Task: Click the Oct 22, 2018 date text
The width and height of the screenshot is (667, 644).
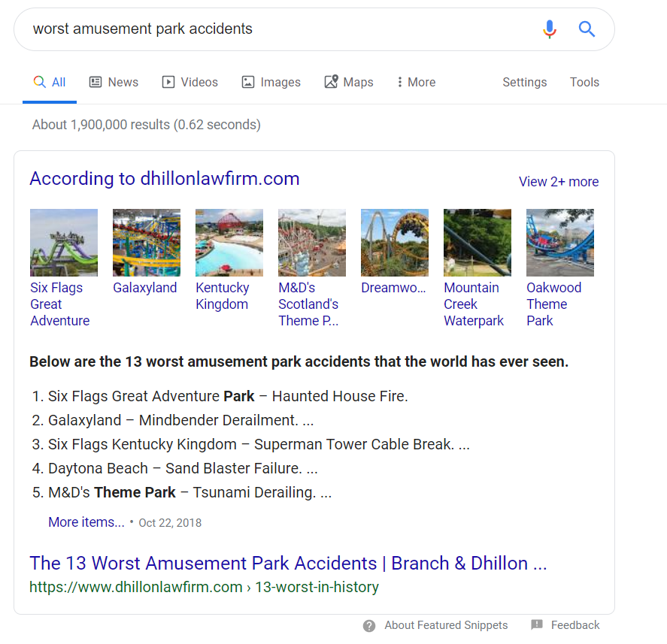Action: coord(170,522)
